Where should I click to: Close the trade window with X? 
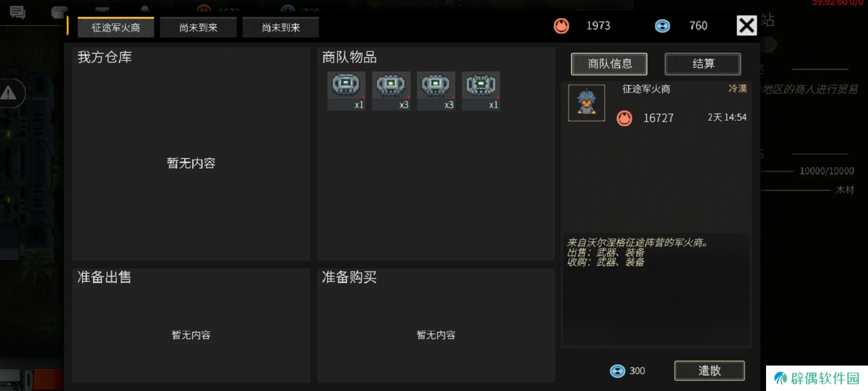(x=747, y=25)
